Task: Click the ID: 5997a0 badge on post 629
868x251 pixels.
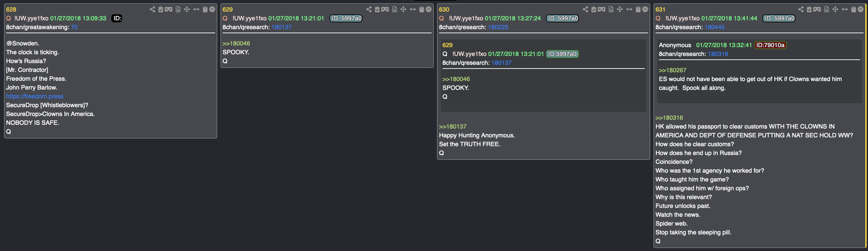Action: (x=346, y=18)
